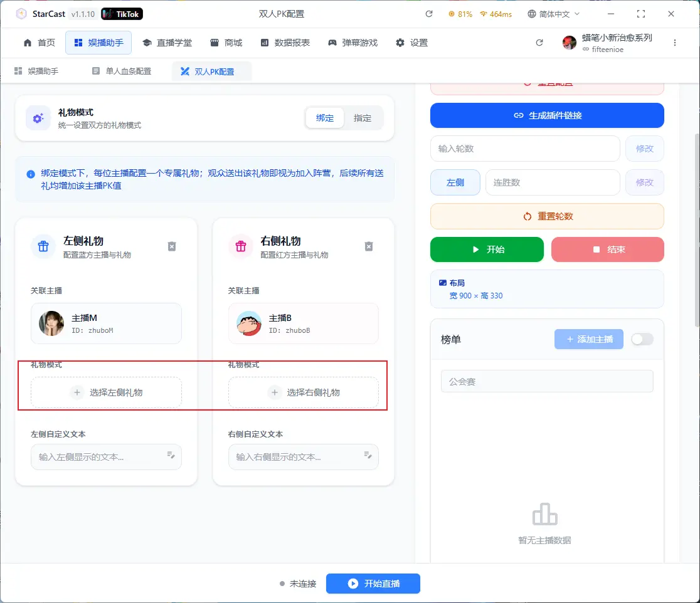The height and width of the screenshot is (603, 700).
Task: Click the refresh icon in title bar
Action: [x=429, y=14]
